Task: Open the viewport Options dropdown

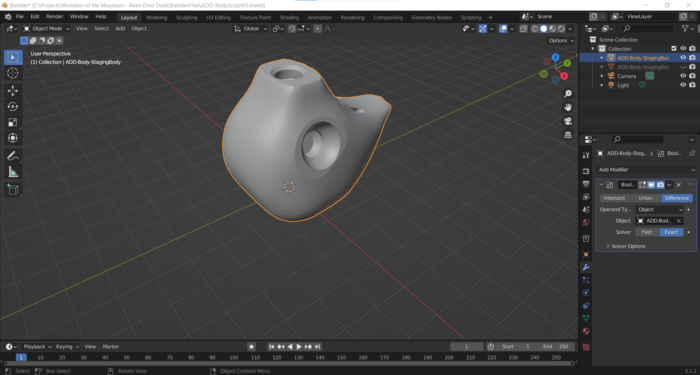Action: (x=561, y=41)
